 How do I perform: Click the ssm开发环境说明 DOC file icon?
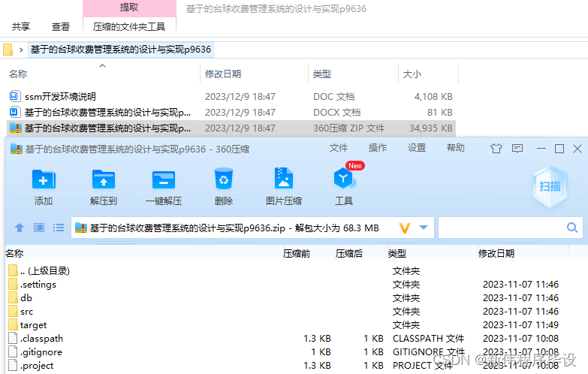click(14, 96)
